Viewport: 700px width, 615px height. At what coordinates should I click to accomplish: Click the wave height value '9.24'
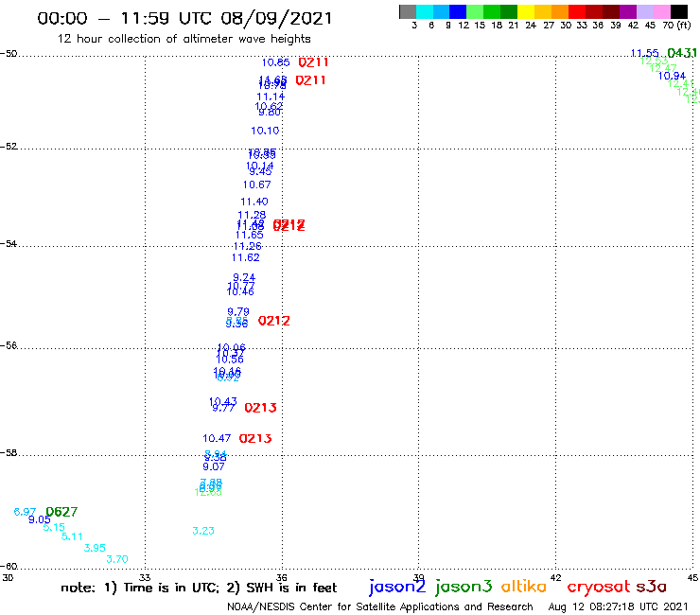pyautogui.click(x=244, y=277)
